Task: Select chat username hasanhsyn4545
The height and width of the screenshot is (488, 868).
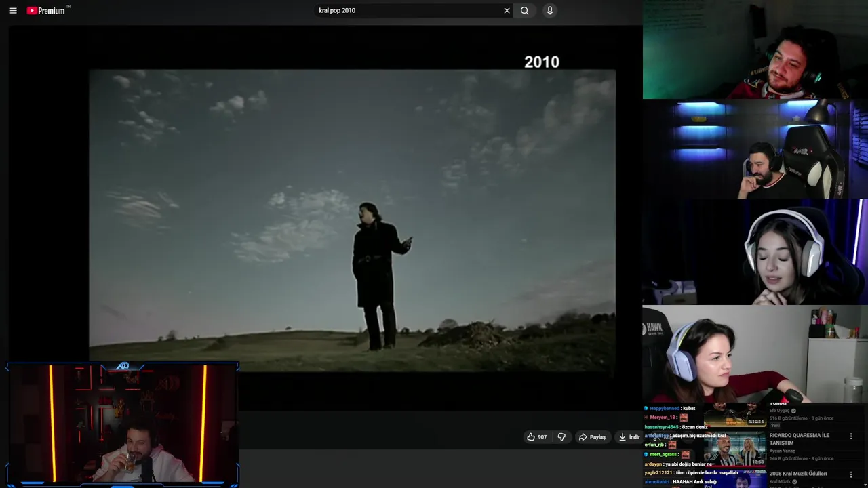Action: tap(661, 427)
